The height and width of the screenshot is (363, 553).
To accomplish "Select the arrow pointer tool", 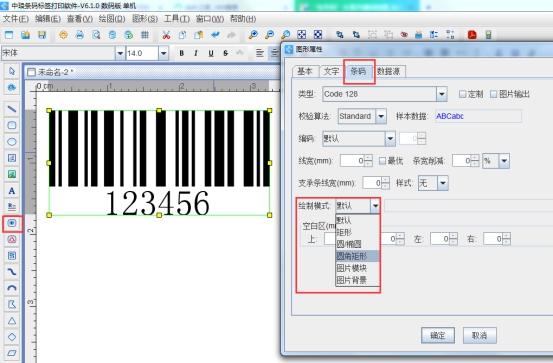I will point(12,71).
